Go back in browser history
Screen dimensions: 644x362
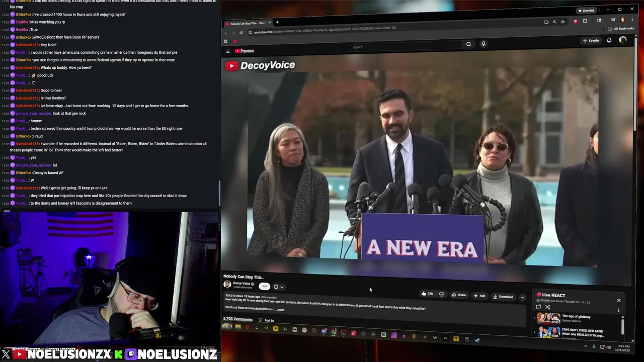click(x=226, y=33)
